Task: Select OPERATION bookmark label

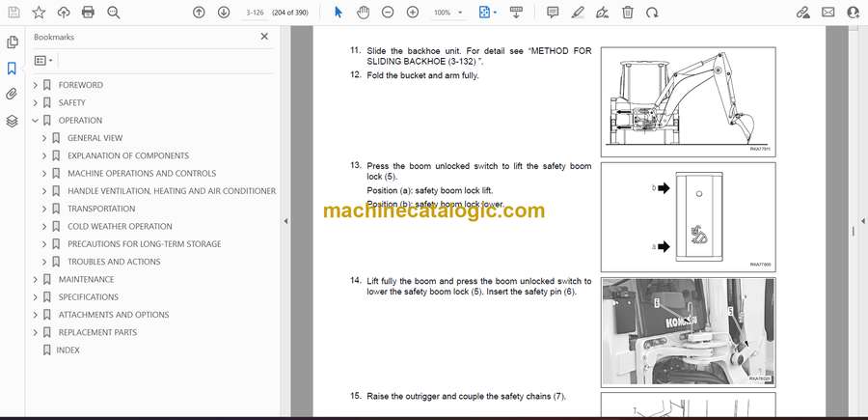Action: [x=80, y=121]
